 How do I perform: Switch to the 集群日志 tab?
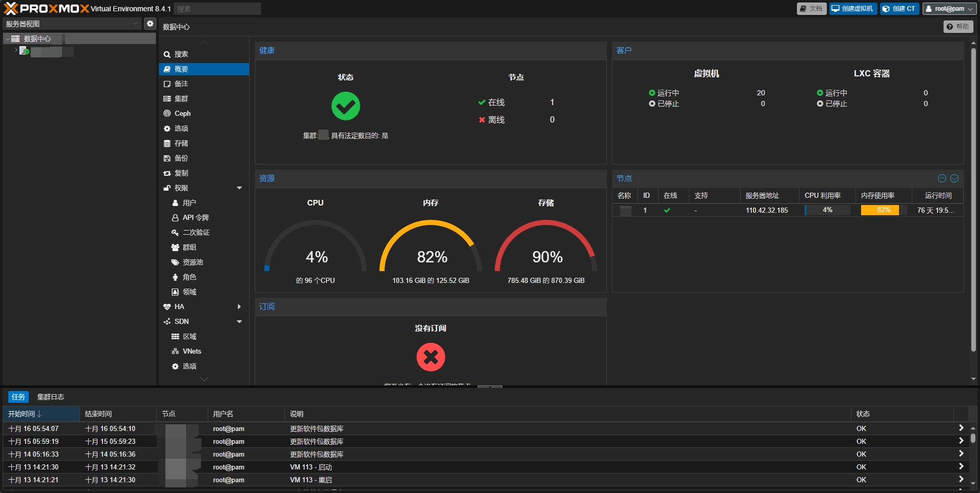(51, 397)
